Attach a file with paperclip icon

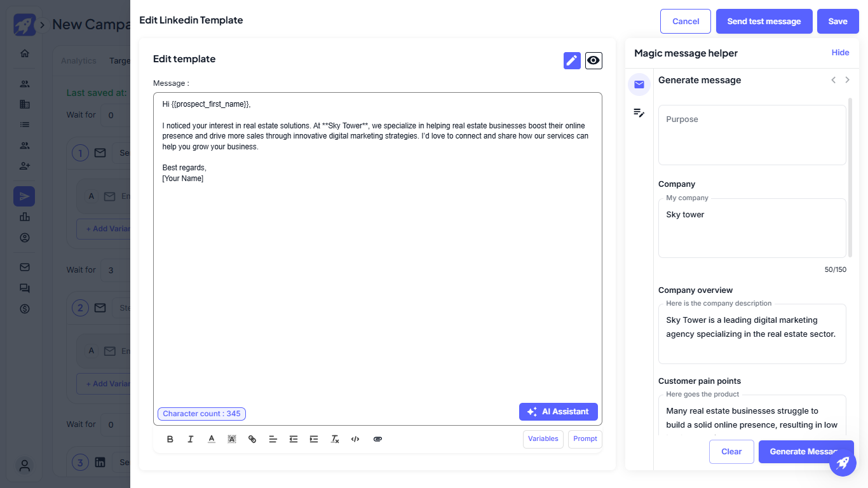(x=377, y=439)
